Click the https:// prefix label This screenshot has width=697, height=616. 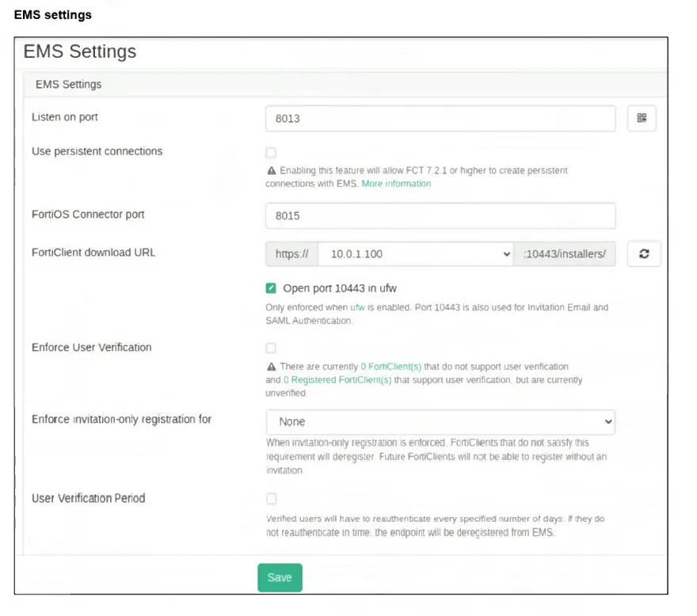(291, 254)
